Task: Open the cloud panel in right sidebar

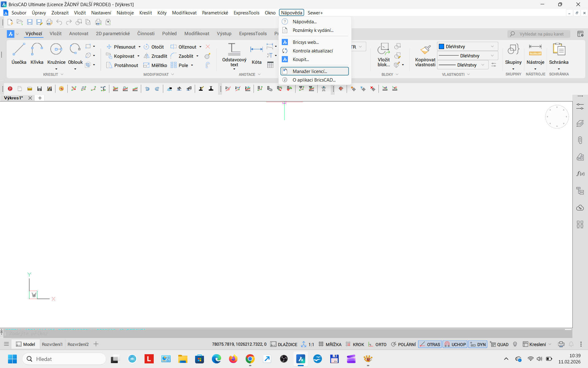Action: tap(580, 208)
